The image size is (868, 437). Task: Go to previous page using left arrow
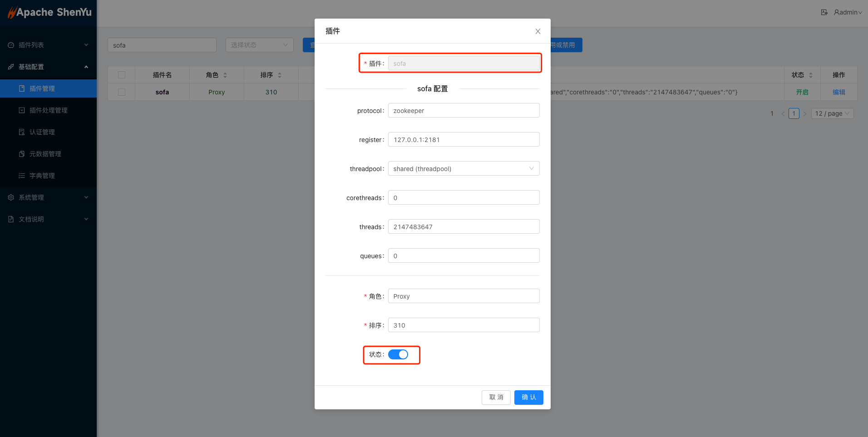pyautogui.click(x=783, y=114)
